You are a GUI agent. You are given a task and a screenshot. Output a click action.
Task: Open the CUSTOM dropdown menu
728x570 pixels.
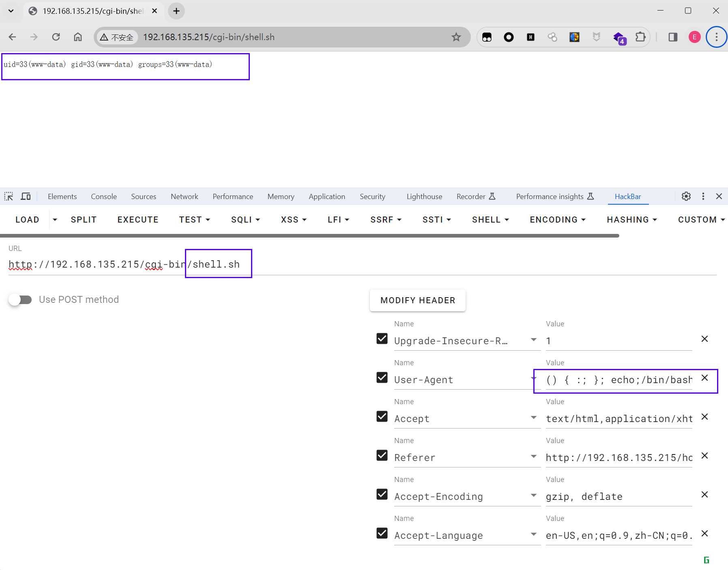point(701,219)
